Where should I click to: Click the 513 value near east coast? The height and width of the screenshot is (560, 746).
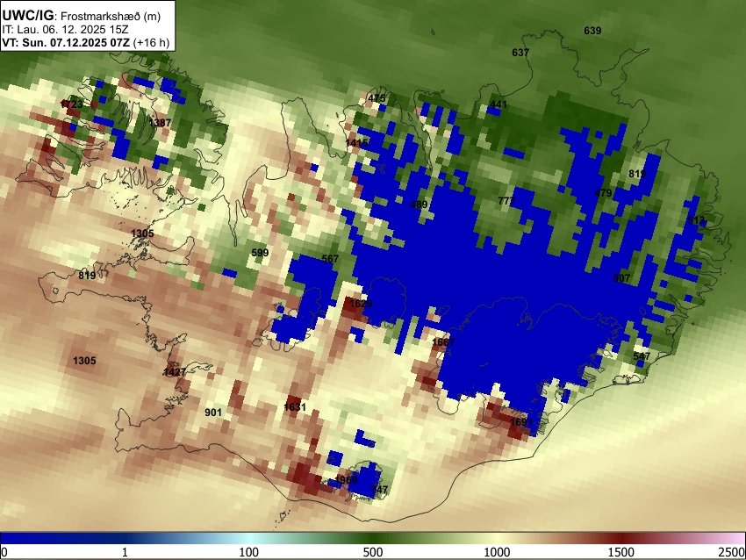click(696, 220)
